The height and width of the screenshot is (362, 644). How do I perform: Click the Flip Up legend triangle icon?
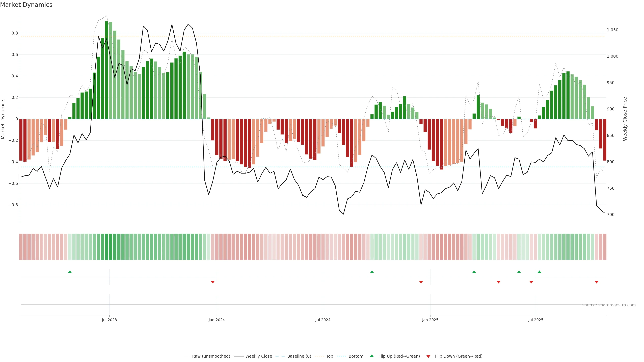372,356
